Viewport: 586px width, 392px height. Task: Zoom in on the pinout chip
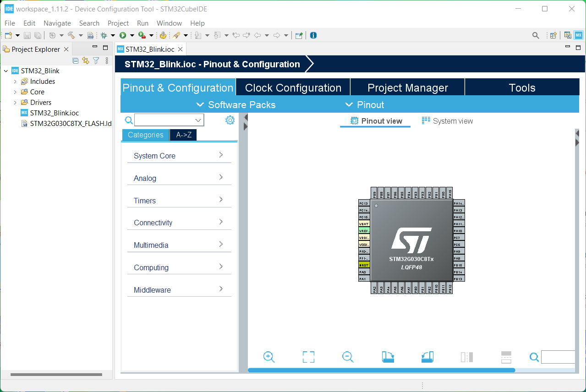(x=269, y=357)
